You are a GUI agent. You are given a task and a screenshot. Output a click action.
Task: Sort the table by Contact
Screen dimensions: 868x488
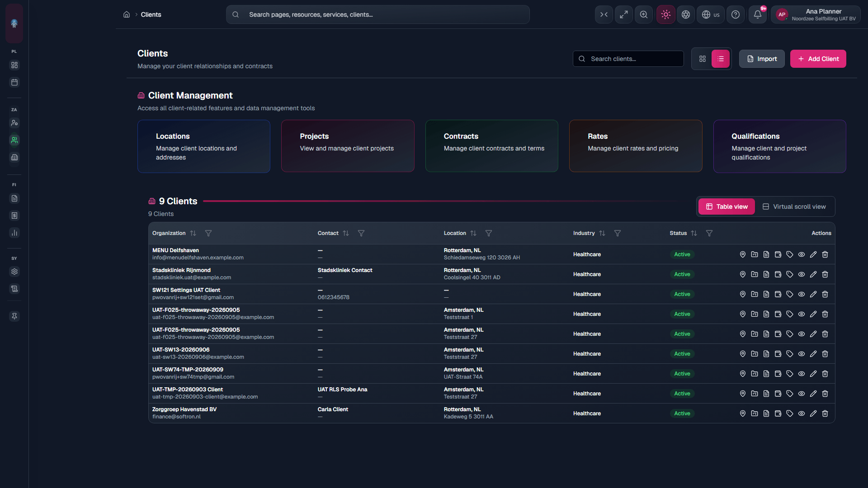[x=346, y=233]
